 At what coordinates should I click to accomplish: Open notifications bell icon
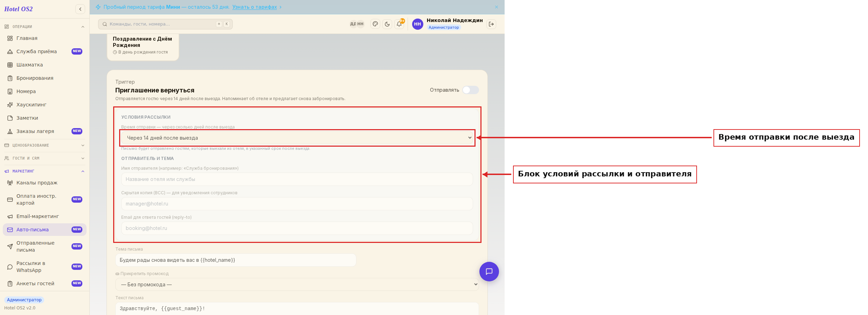pos(399,24)
